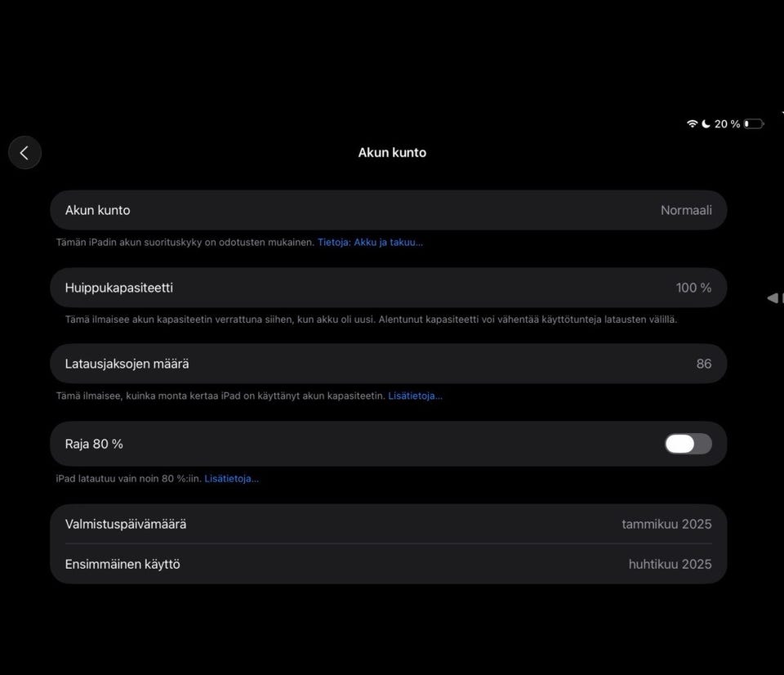
Task: Tap the tammikuu 2025 manufacture date
Action: (666, 524)
